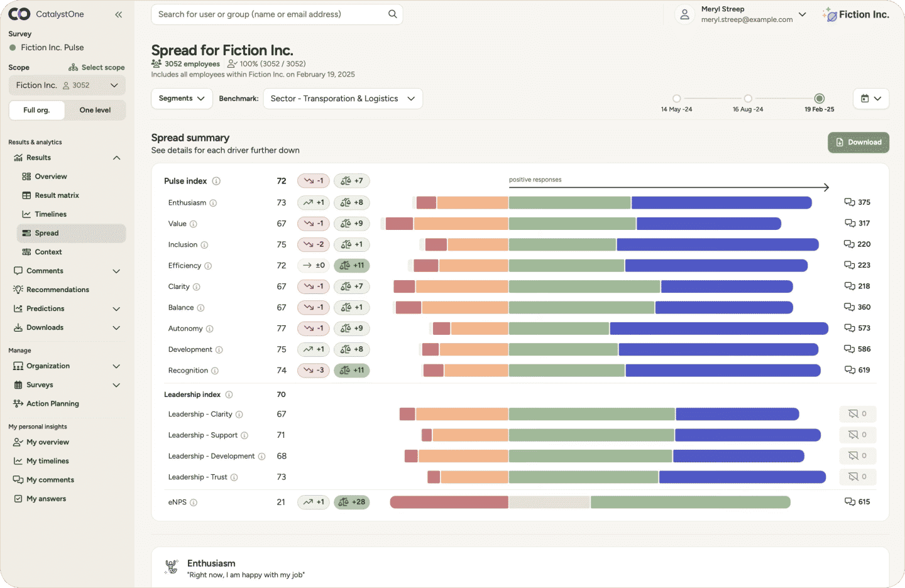Viewport: 905px width, 588px height.
Task: Click the Select scope link
Action: pyautogui.click(x=97, y=67)
